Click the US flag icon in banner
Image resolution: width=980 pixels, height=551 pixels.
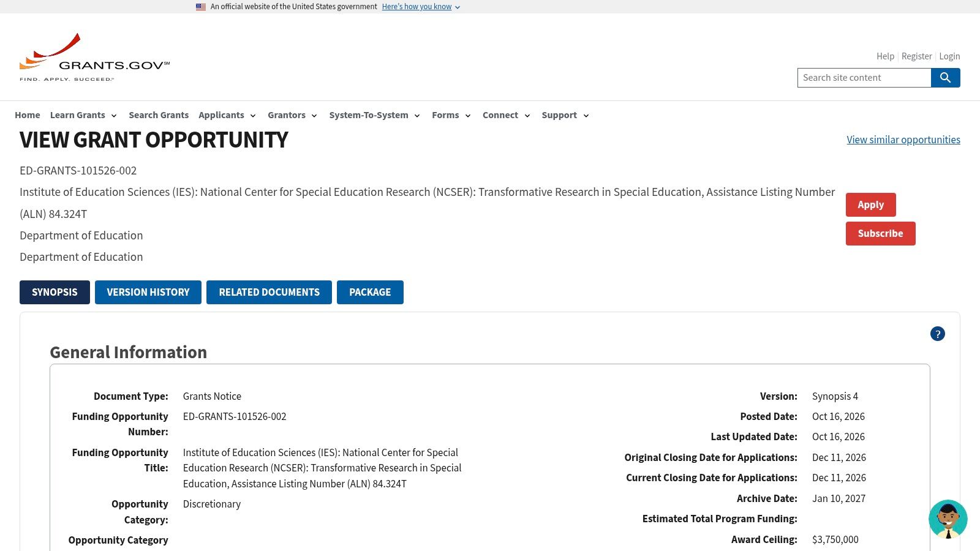201,7
